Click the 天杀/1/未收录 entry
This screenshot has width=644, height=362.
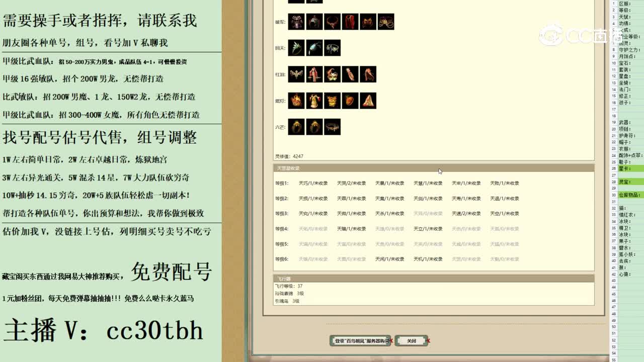coord(389,214)
